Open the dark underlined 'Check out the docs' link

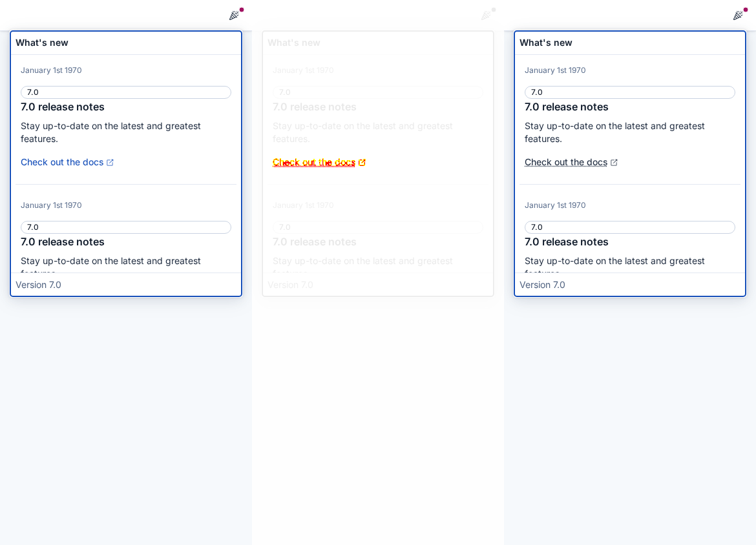point(566,162)
